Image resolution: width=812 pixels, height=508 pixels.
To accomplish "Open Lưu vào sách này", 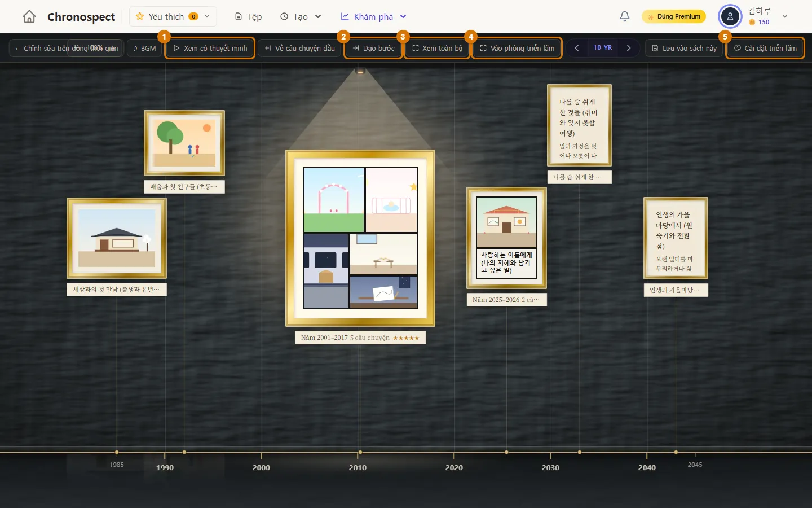I will (684, 48).
